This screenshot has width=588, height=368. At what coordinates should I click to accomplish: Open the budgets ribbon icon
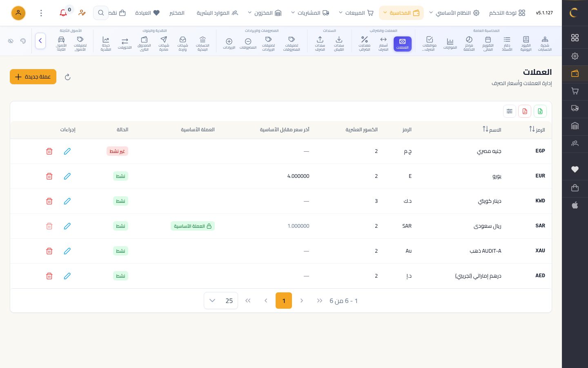pos(450,43)
